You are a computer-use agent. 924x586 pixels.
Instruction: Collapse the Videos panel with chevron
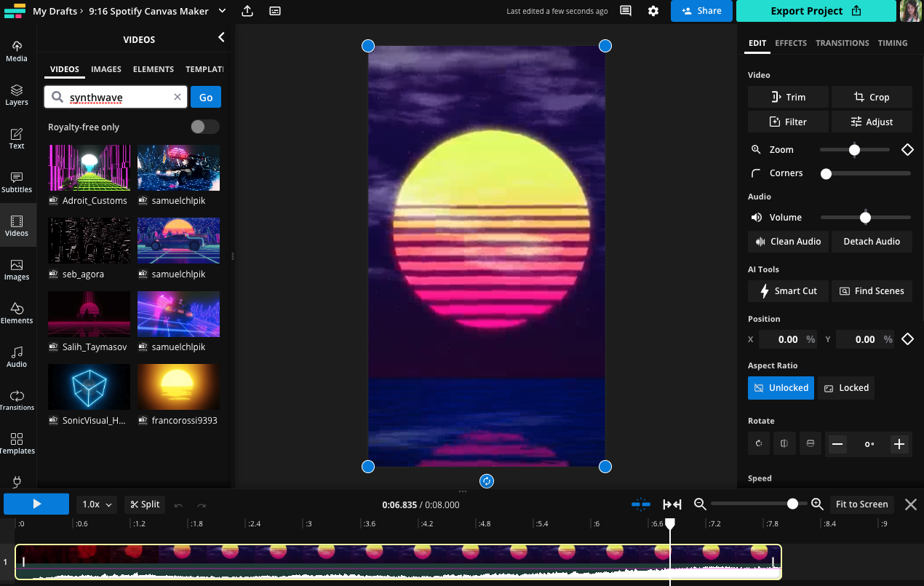221,38
